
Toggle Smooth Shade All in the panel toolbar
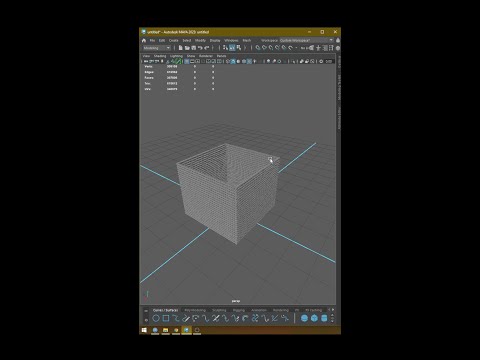coord(233,62)
